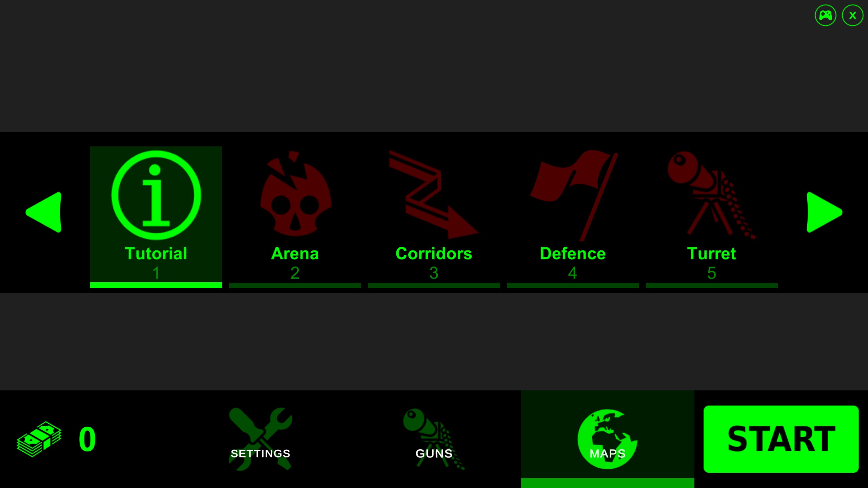Show previous maps with left arrow
868x488 pixels.
pyautogui.click(x=44, y=212)
